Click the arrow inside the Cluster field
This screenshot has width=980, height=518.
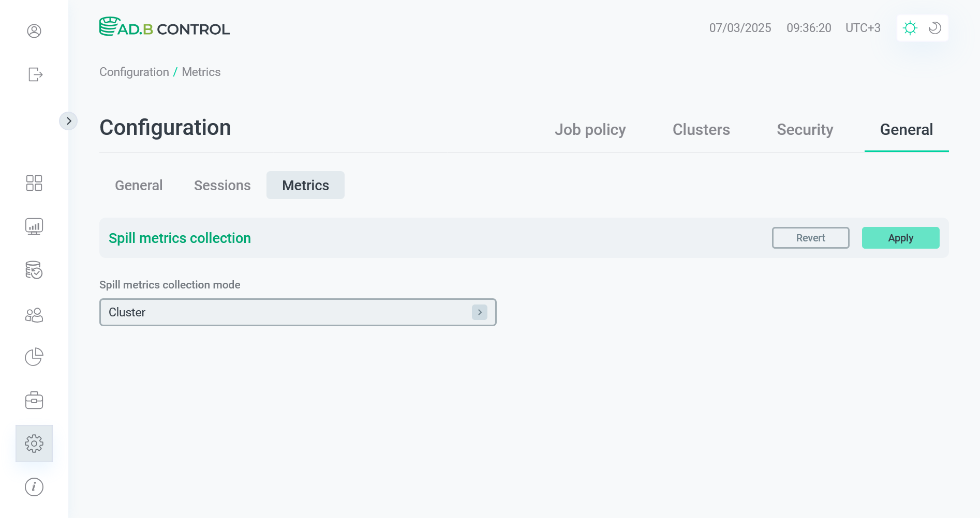[480, 312]
